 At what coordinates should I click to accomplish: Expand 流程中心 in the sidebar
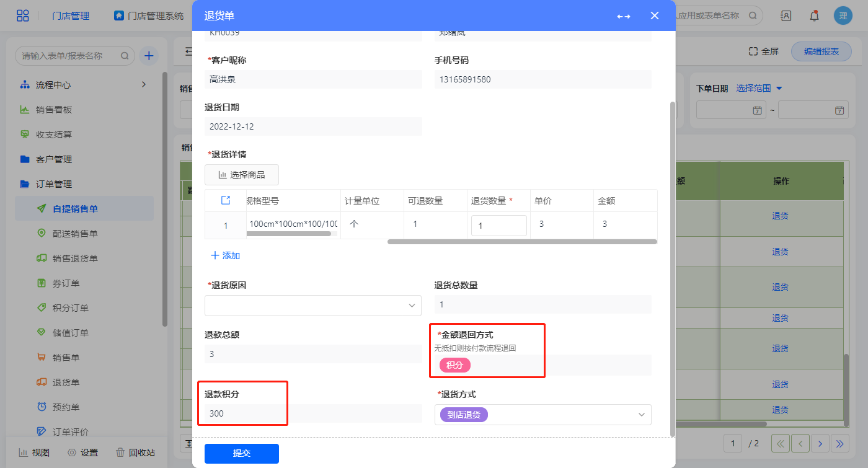tap(144, 84)
